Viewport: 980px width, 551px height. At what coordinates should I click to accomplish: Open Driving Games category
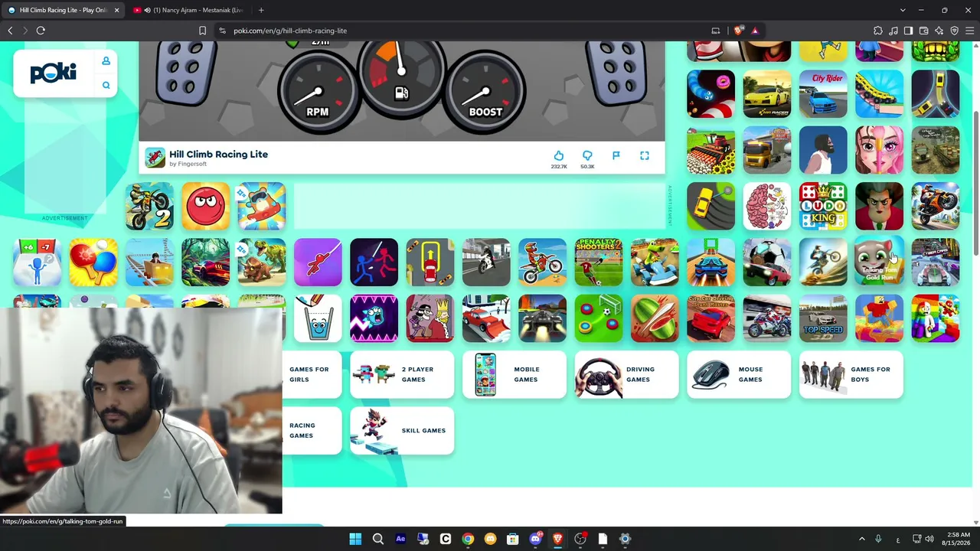pyautogui.click(x=626, y=374)
